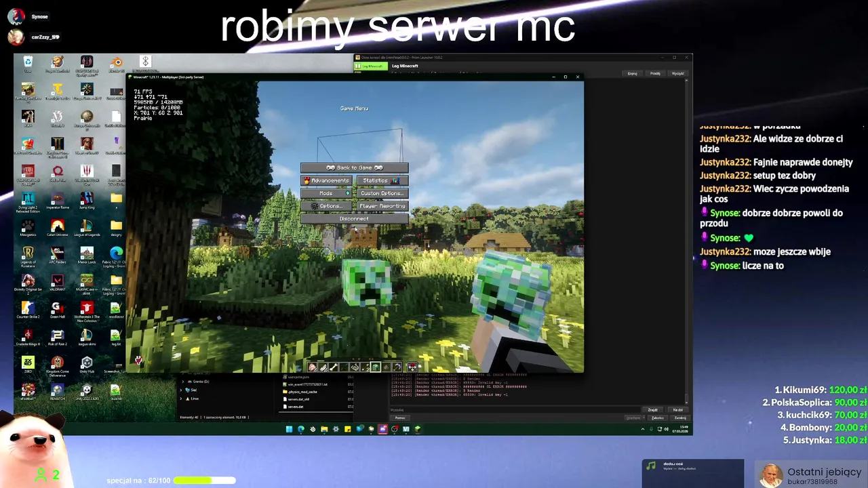The image size is (868, 488).
Task: Click Prześlij button in launcher log window
Action: (x=655, y=73)
